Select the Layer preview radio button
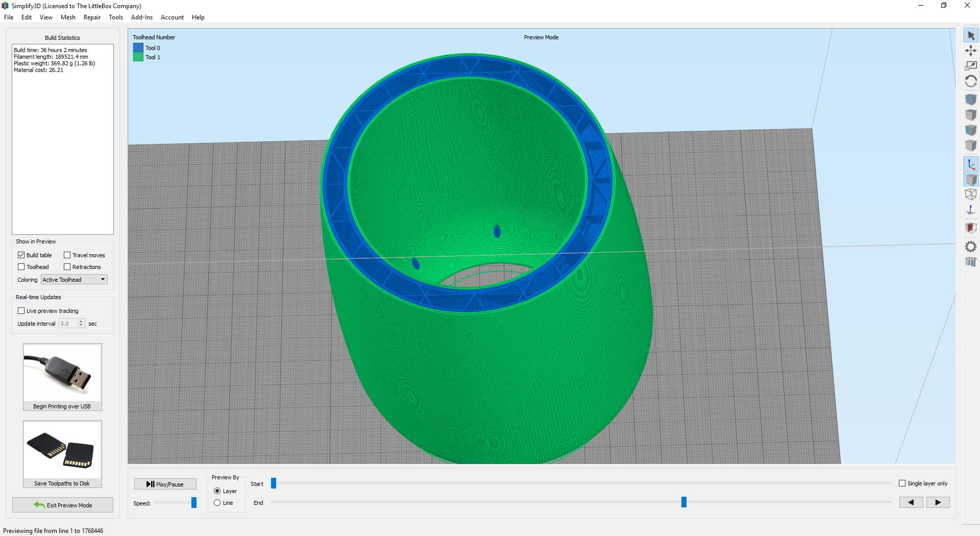The height and width of the screenshot is (536, 980). (x=217, y=491)
